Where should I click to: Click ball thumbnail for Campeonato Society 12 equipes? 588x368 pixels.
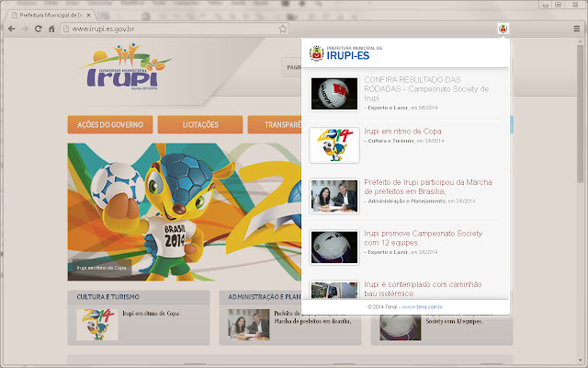(x=334, y=247)
